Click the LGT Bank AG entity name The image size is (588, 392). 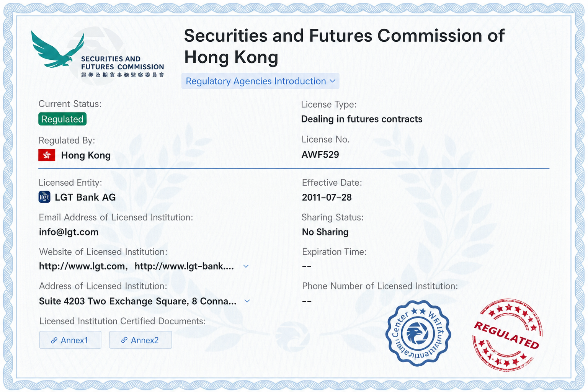click(x=85, y=197)
